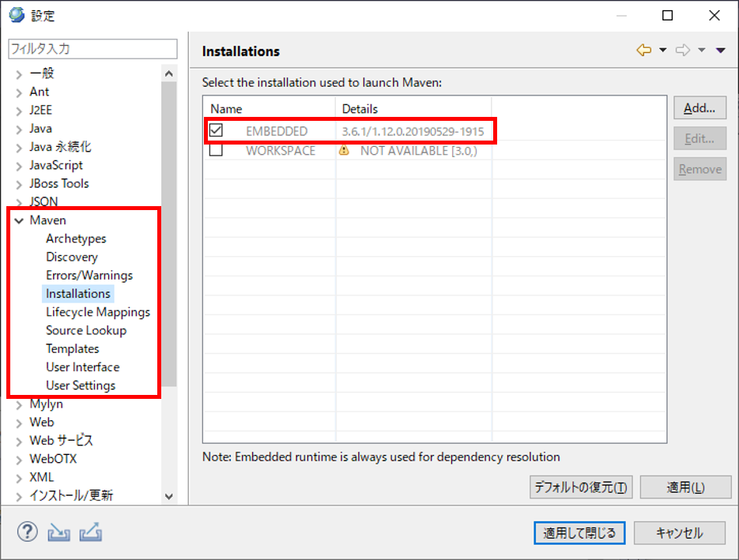Viewport: 739px width, 560px height.
Task: Select User Settings under Maven
Action: pyautogui.click(x=81, y=385)
